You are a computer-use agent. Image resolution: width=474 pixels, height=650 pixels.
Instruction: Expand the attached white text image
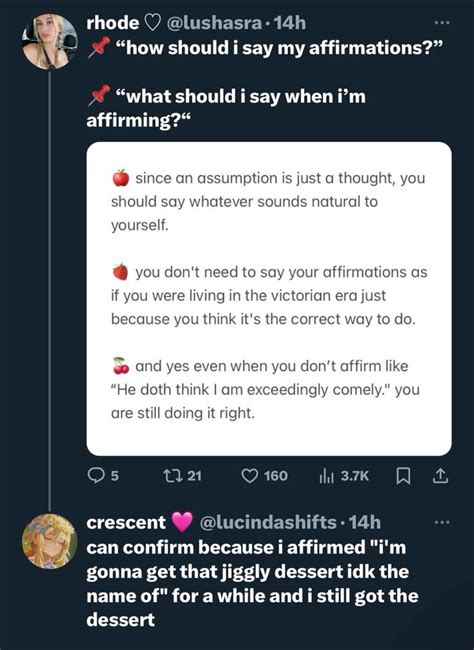coord(269,299)
